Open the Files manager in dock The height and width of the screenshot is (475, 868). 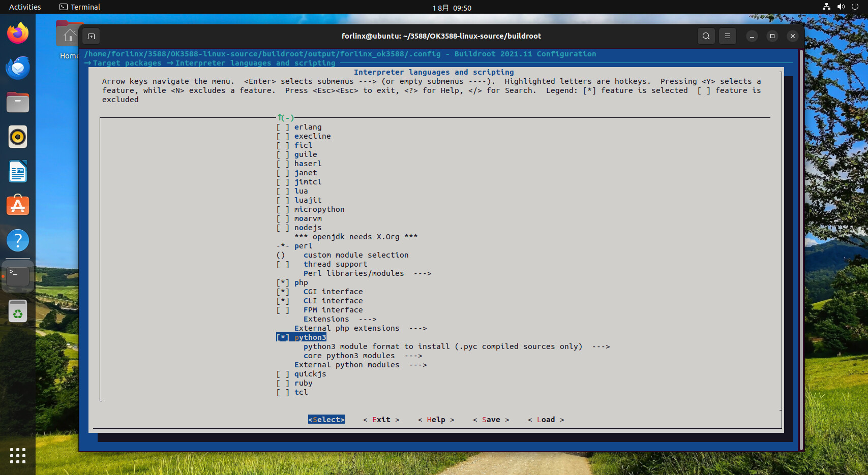pos(18,103)
